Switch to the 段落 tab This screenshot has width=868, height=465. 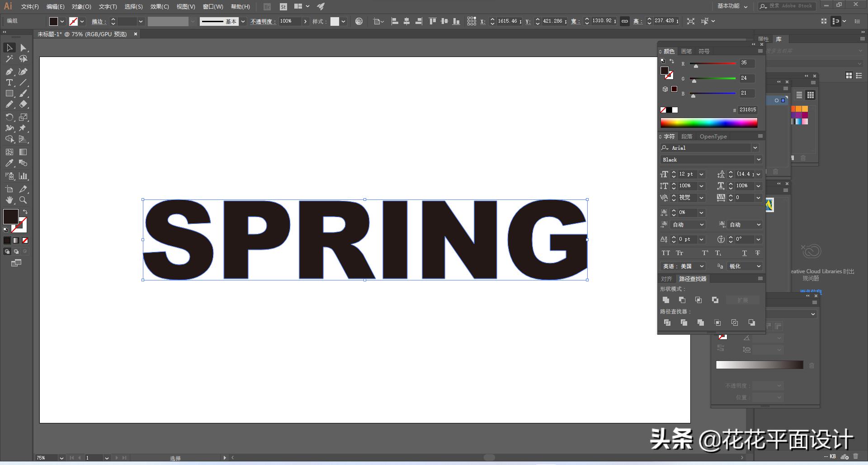pos(687,137)
